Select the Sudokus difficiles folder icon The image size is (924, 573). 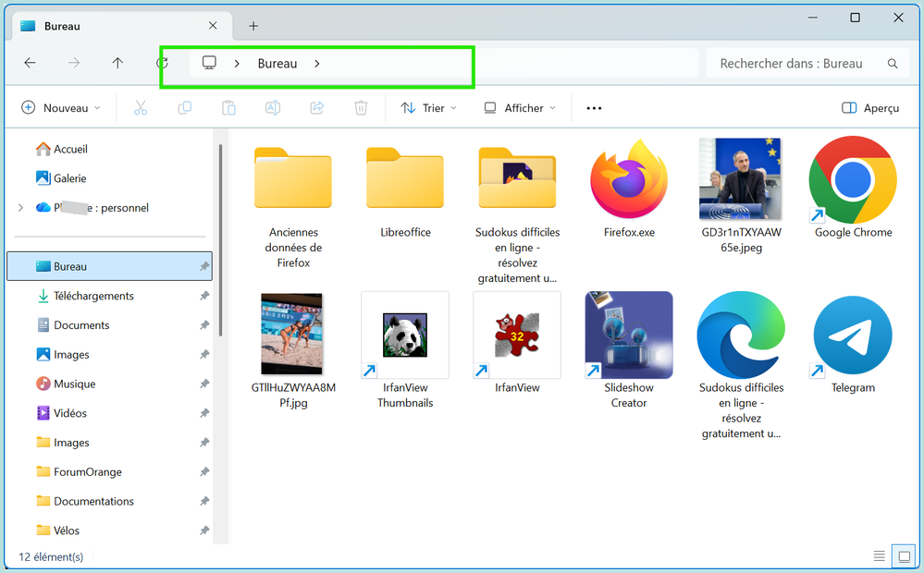point(517,177)
